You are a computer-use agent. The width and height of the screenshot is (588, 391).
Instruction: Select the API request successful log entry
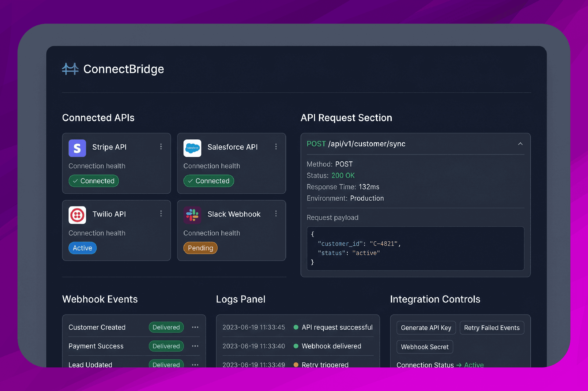pyautogui.click(x=298, y=327)
